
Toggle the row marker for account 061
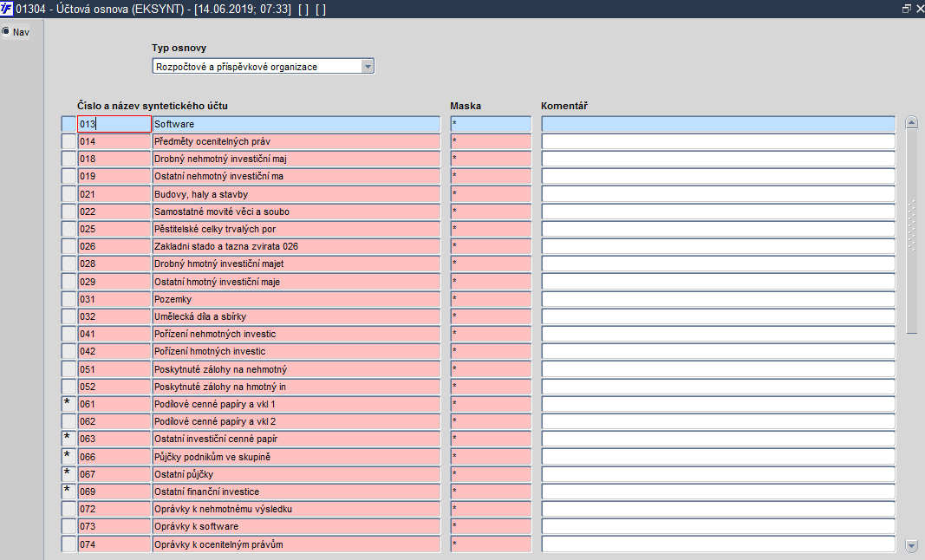[68, 404]
